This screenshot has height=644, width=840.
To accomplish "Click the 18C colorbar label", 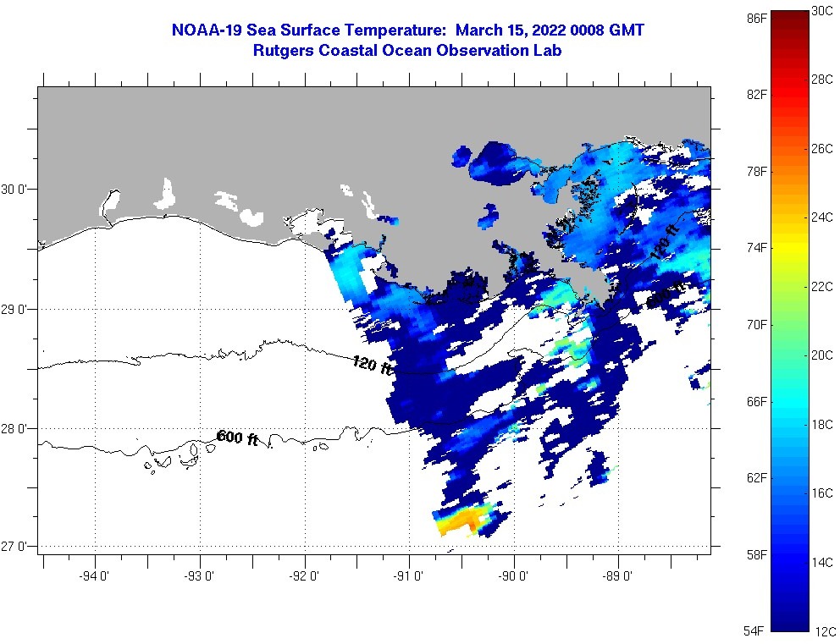I will click(x=822, y=425).
